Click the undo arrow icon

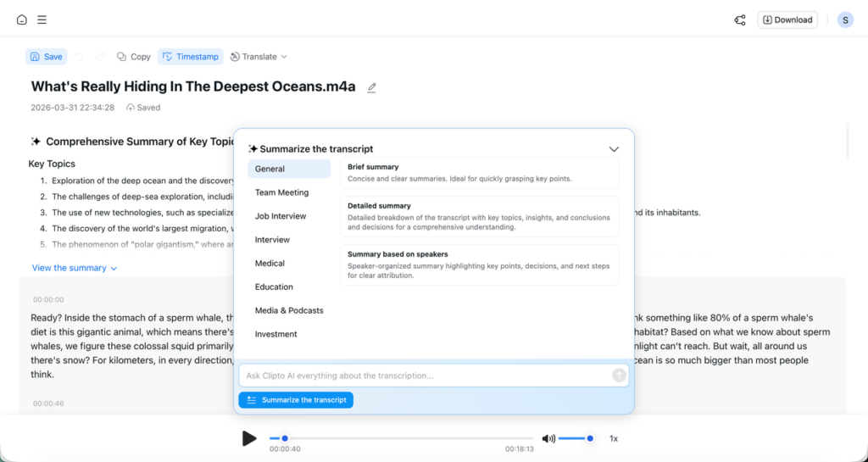(80, 57)
